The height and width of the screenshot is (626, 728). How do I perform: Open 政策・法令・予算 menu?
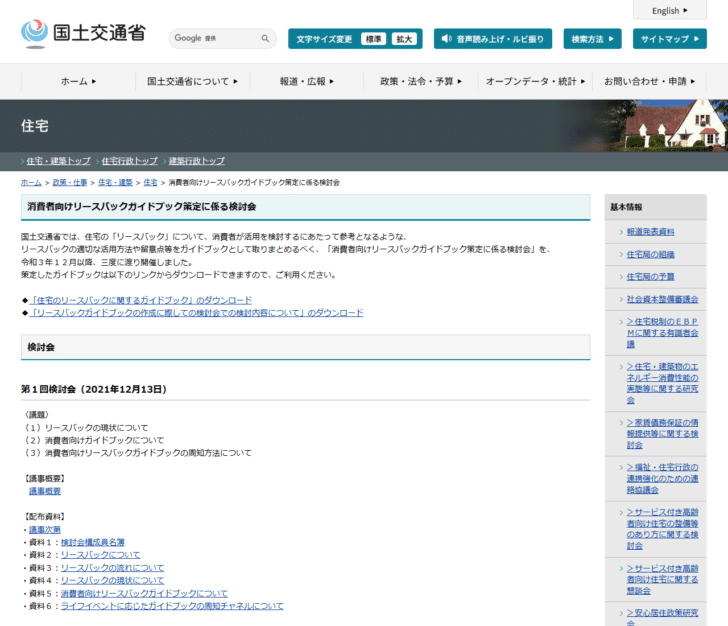point(421,81)
